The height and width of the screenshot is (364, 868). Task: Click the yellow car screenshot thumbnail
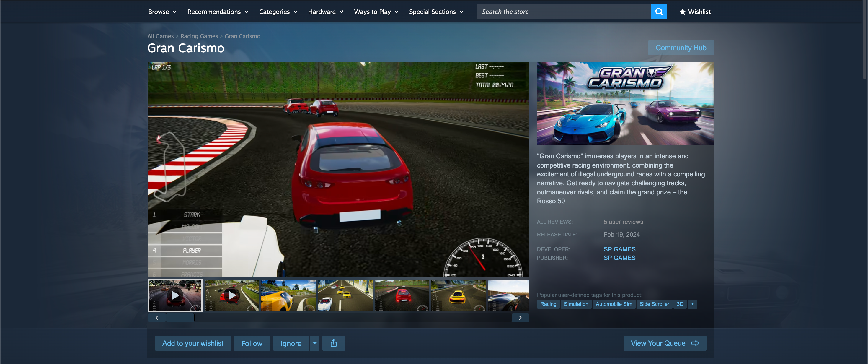pos(288,295)
